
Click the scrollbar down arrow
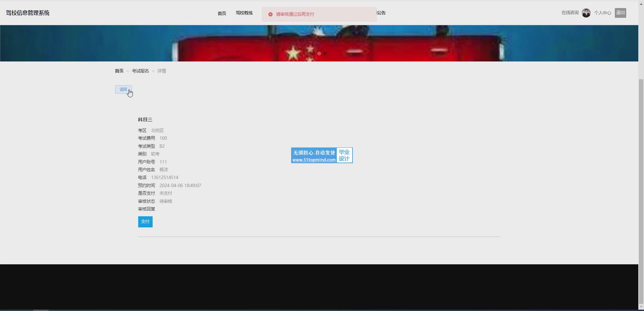click(641, 306)
